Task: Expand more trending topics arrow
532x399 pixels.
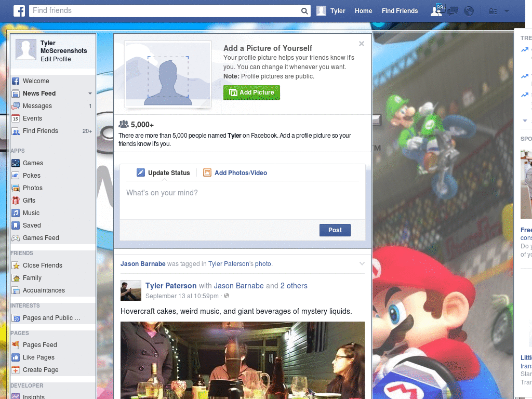Action: coord(525,121)
